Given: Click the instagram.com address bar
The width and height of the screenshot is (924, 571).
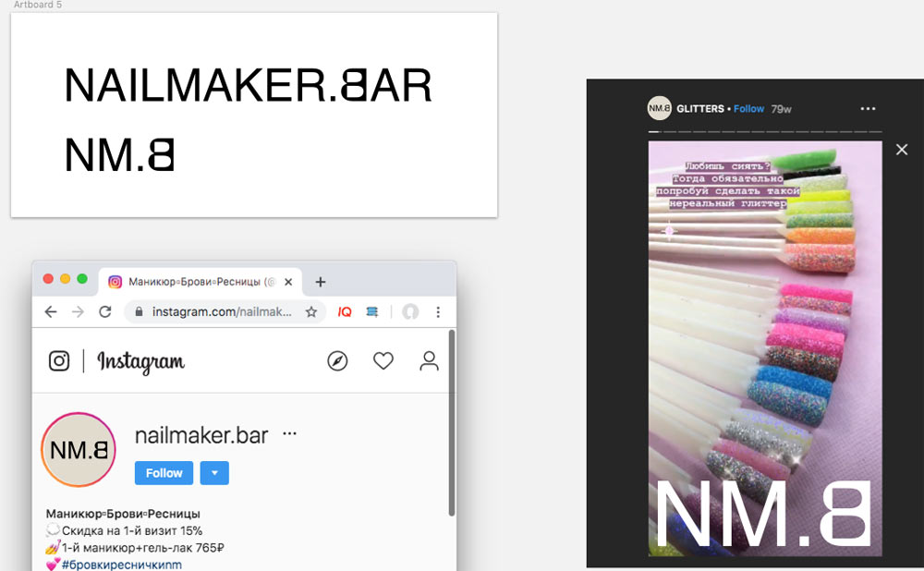Looking at the screenshot, I should (222, 312).
